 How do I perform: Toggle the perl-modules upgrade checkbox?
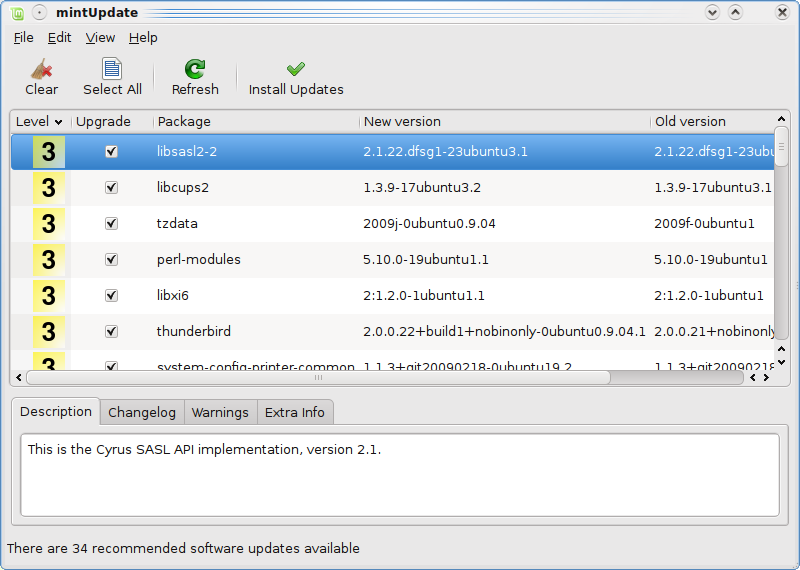[x=111, y=260]
